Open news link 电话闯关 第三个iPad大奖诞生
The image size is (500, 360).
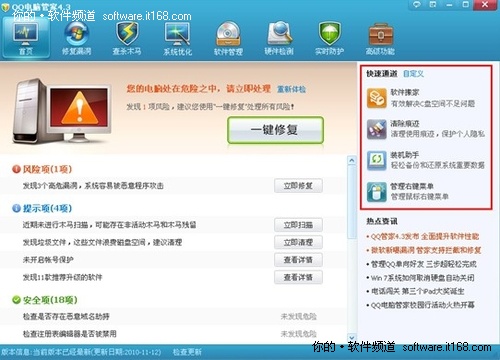[x=418, y=291]
